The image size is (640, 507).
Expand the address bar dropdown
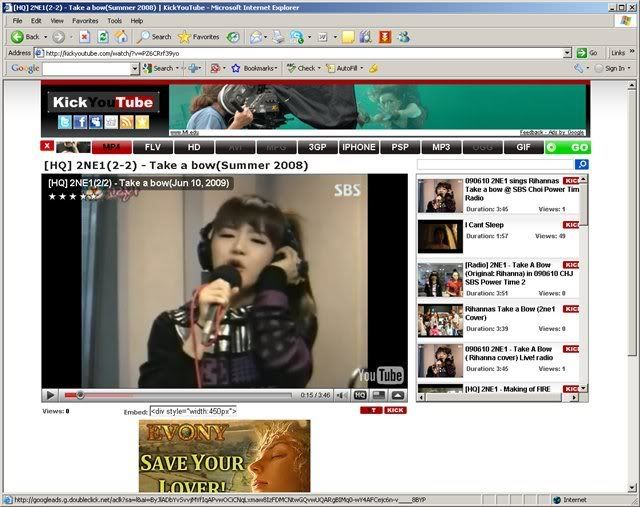(567, 53)
